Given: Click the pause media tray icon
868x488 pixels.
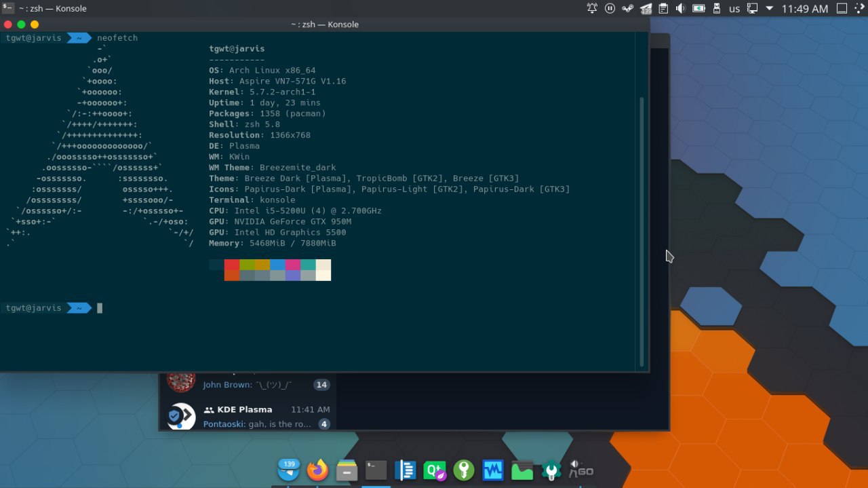Looking at the screenshot, I should point(610,9).
